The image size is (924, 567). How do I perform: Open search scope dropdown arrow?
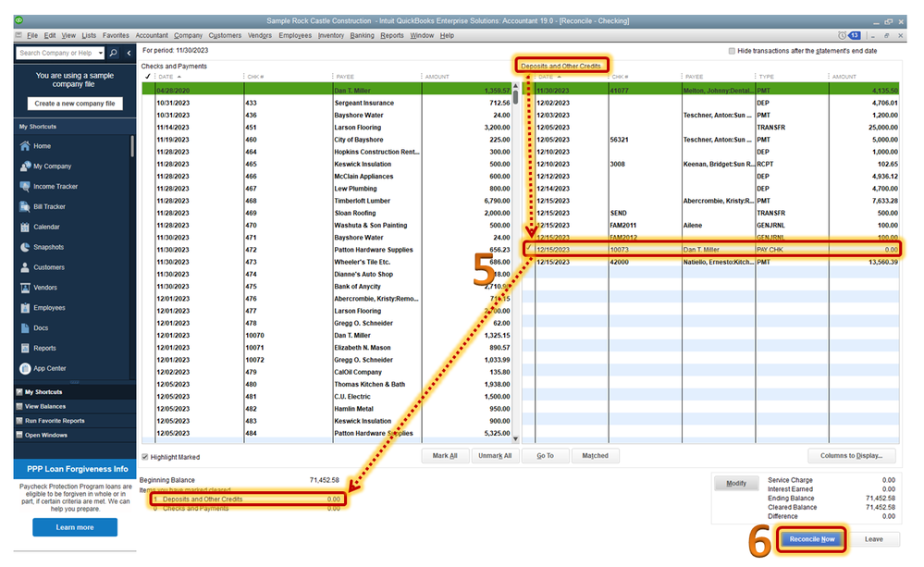101,53
